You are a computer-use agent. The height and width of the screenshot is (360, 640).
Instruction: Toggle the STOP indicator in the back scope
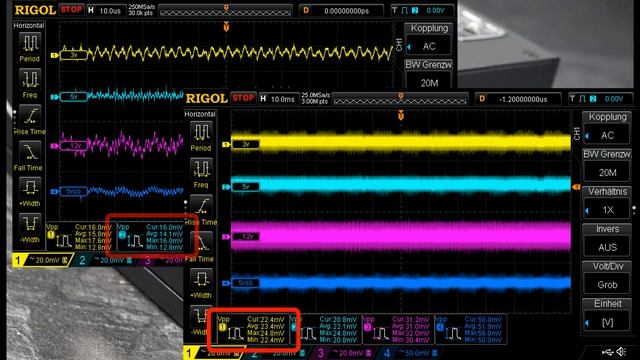(x=71, y=9)
